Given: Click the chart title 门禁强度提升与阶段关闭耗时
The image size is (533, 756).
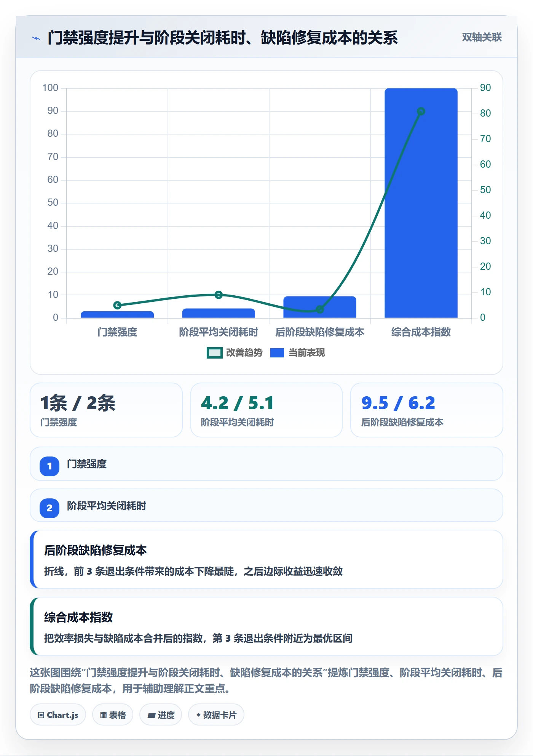Looking at the screenshot, I should coord(223,38).
